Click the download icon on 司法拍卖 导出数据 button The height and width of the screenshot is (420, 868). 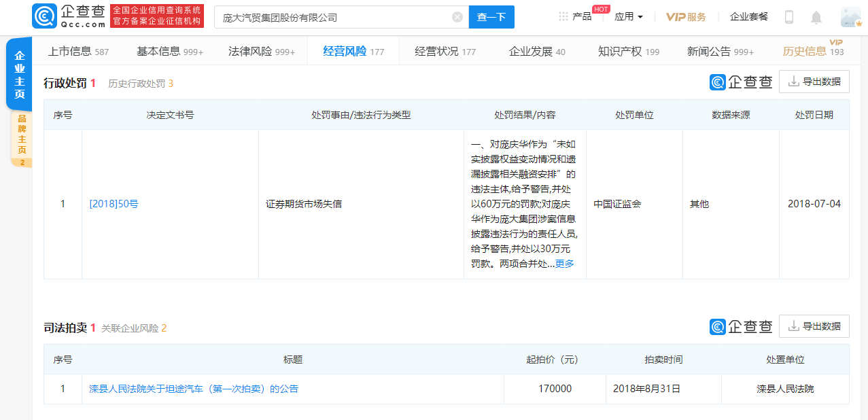point(795,326)
